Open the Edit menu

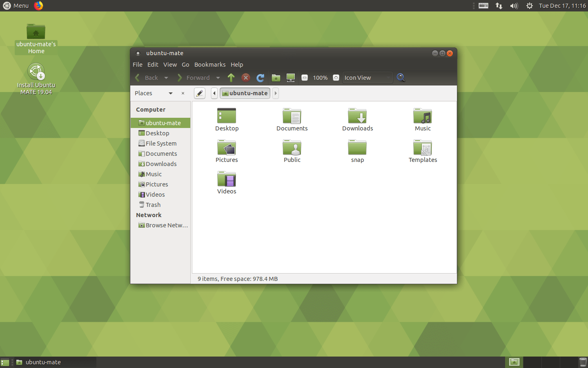[x=153, y=65]
